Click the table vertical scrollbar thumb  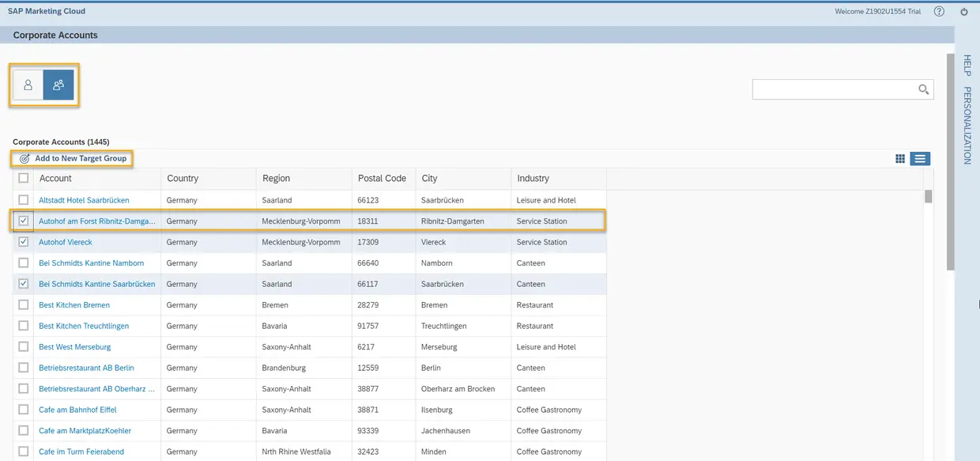929,197
